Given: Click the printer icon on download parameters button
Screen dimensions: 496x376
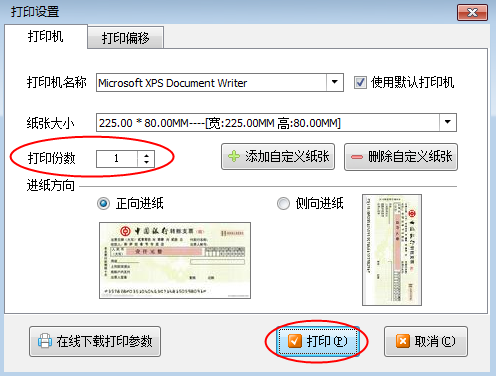Looking at the screenshot, I should pyautogui.click(x=45, y=341).
